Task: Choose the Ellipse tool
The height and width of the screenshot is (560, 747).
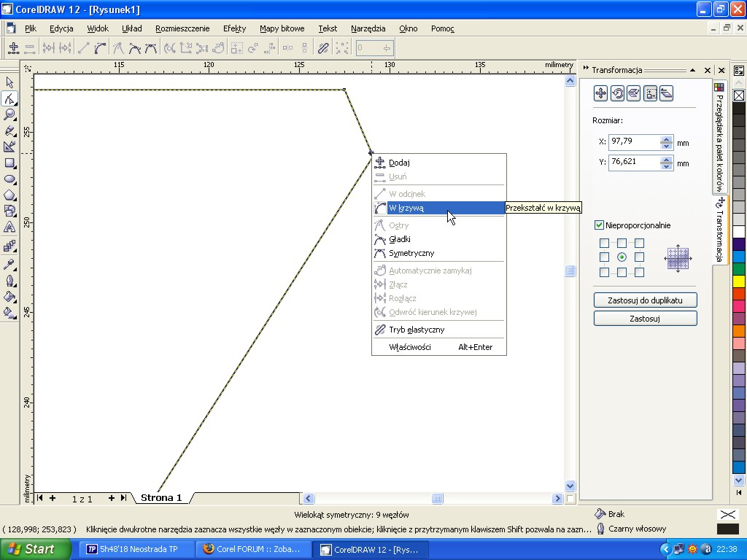Action: point(9,179)
